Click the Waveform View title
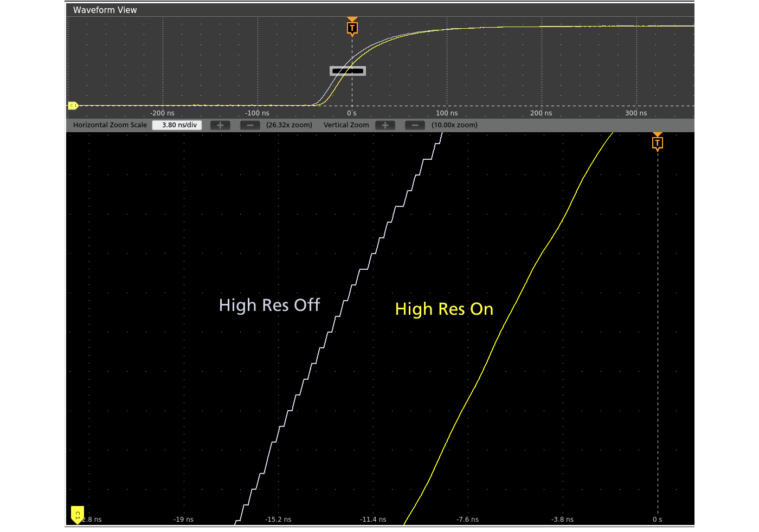Screen dimensions: 759x532 (x=105, y=10)
